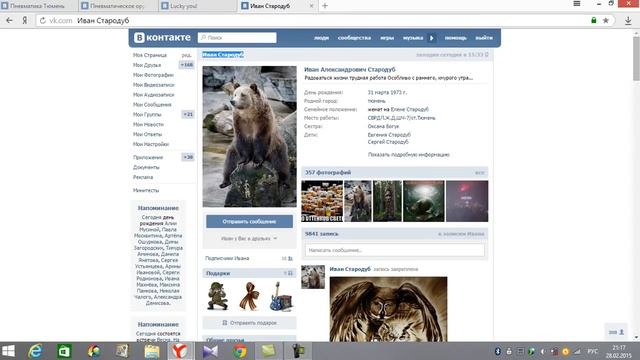Open Приложения in sidebar

point(148,158)
